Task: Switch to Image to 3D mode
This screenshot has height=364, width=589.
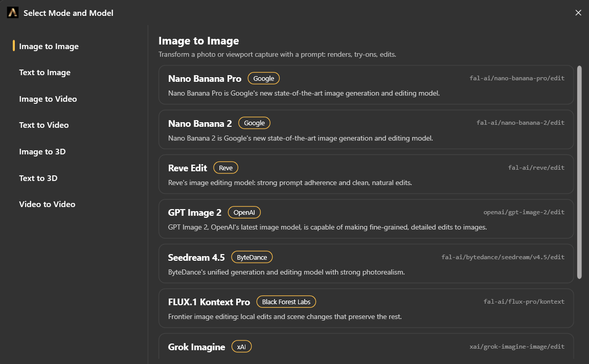Action: click(x=42, y=152)
